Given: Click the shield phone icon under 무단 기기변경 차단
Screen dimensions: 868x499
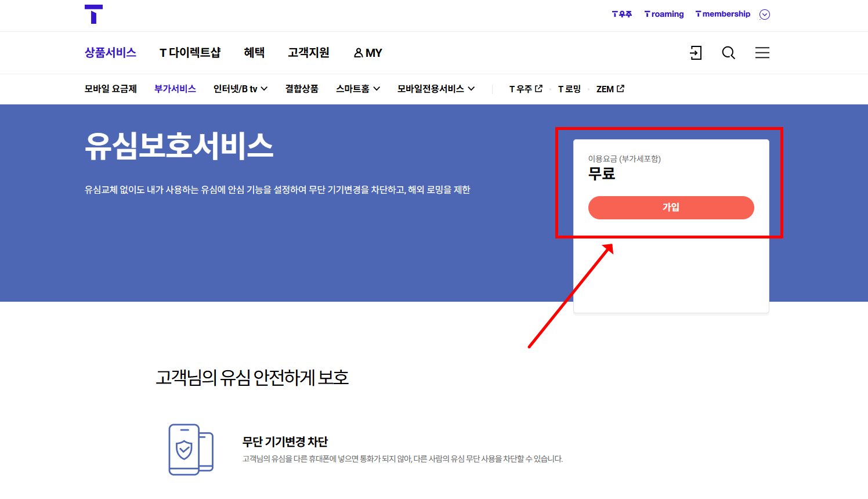Looking at the screenshot, I should click(190, 450).
